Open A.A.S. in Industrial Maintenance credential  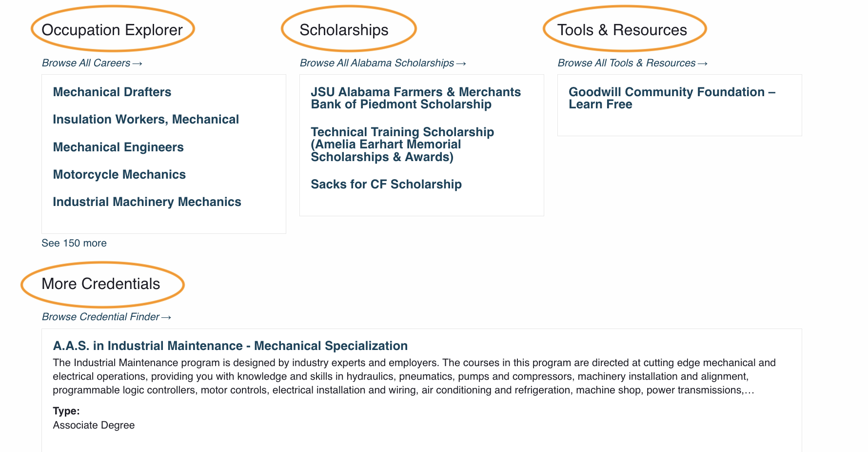tap(230, 346)
